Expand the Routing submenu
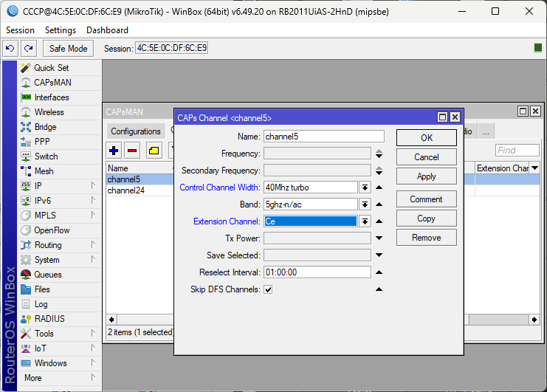 [93, 244]
